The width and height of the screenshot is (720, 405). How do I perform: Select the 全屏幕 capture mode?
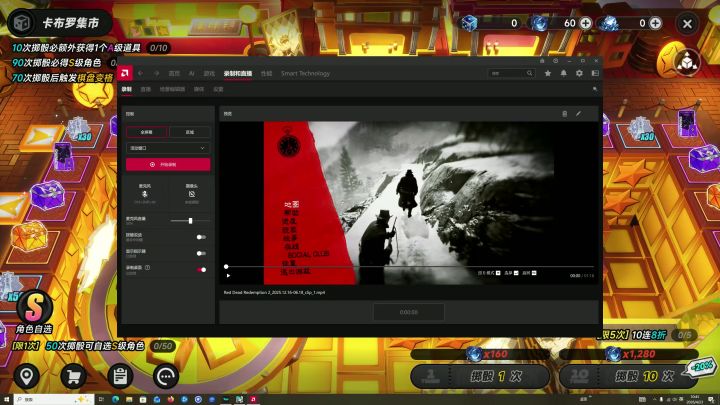tap(147, 132)
